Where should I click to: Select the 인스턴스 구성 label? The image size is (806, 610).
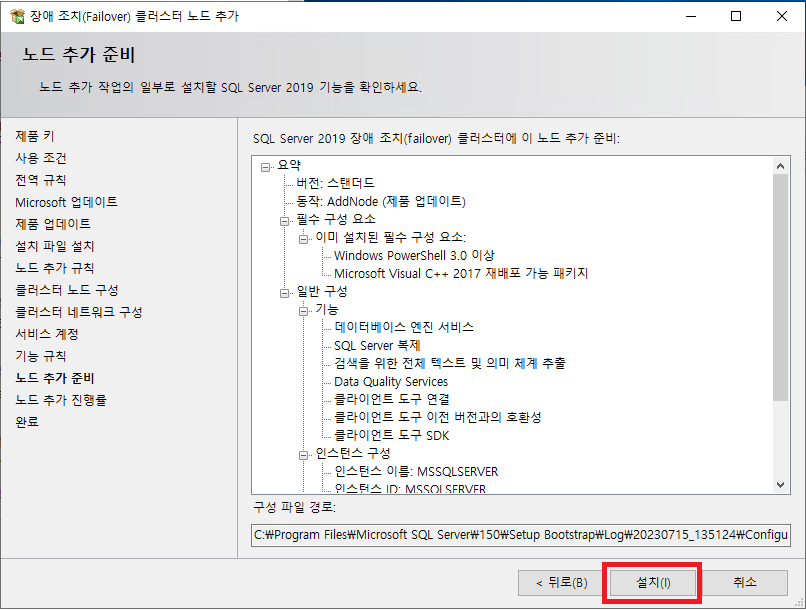353,453
